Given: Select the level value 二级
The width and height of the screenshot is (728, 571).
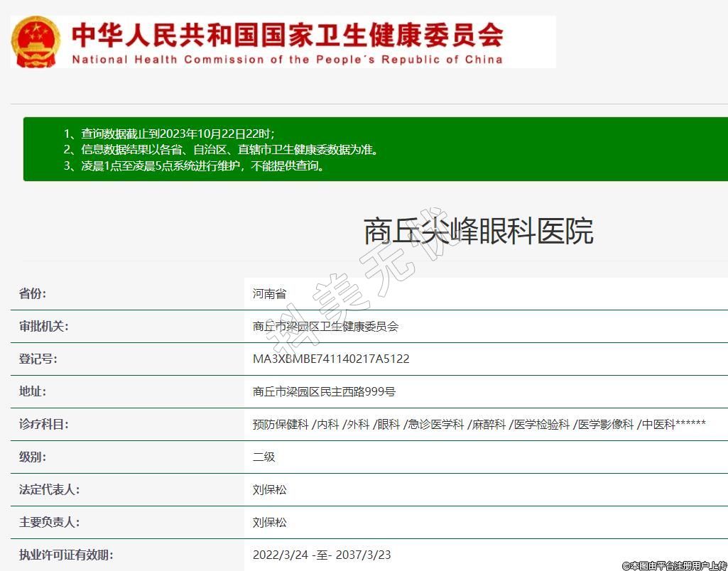Looking at the screenshot, I should 264,457.
